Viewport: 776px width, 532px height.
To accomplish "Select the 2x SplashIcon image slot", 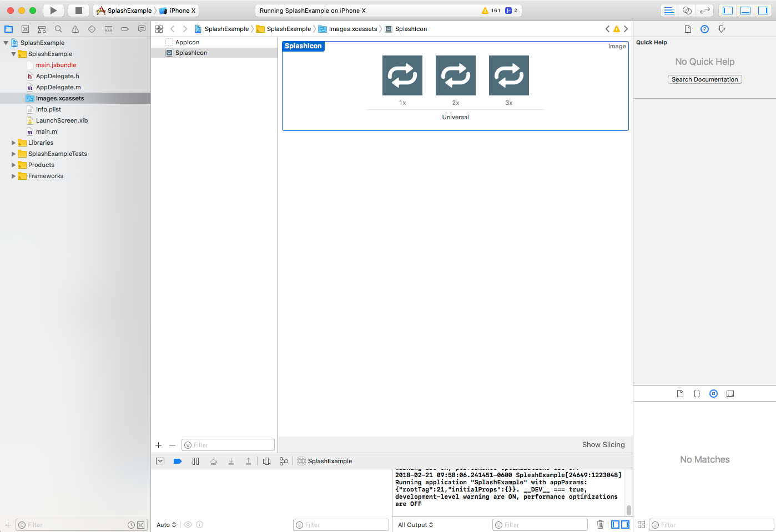I will coord(456,75).
